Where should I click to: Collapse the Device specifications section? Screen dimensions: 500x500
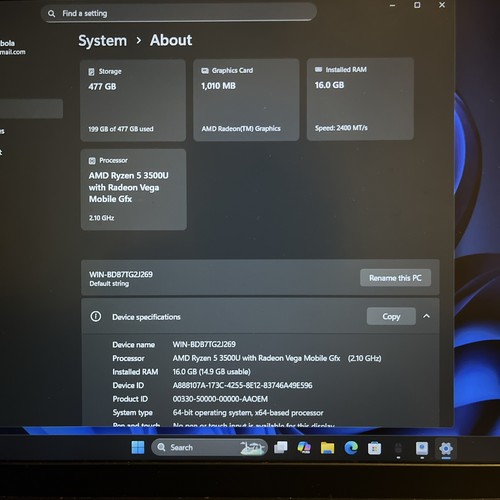click(426, 316)
